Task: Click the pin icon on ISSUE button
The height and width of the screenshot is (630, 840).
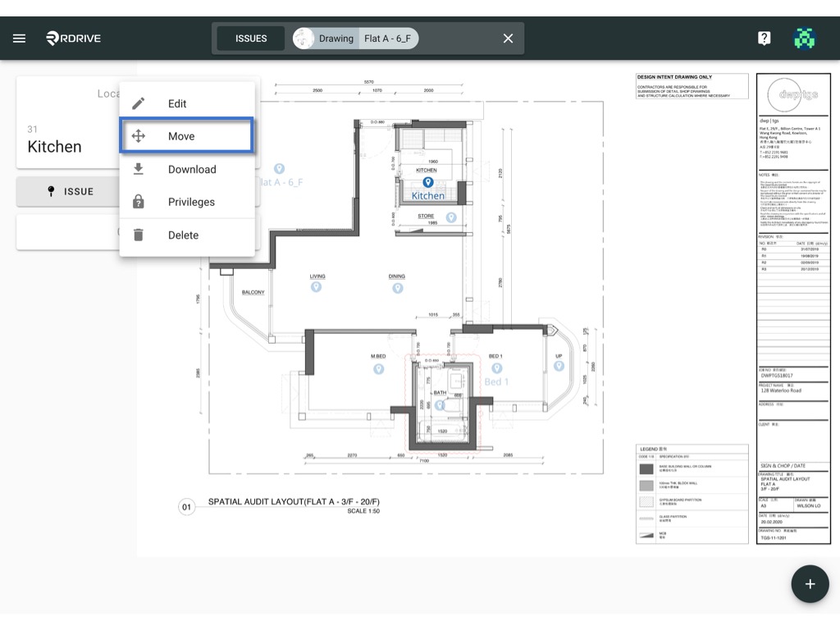Action: (51, 191)
